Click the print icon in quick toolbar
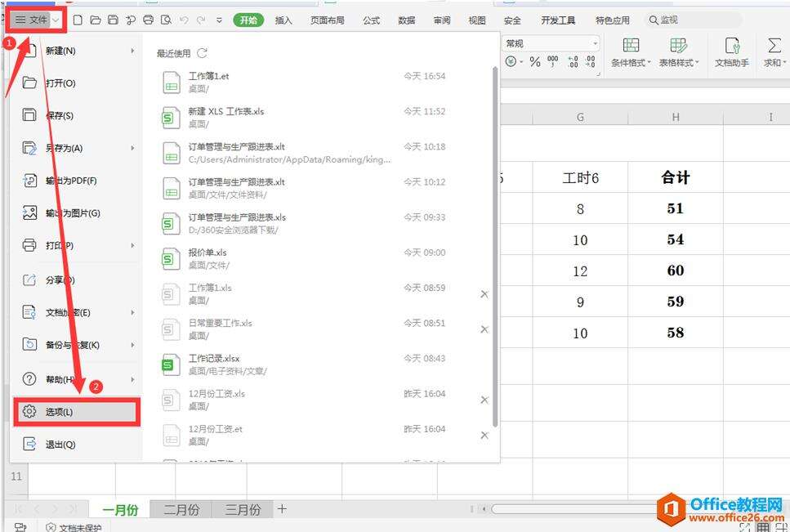 pos(148,20)
